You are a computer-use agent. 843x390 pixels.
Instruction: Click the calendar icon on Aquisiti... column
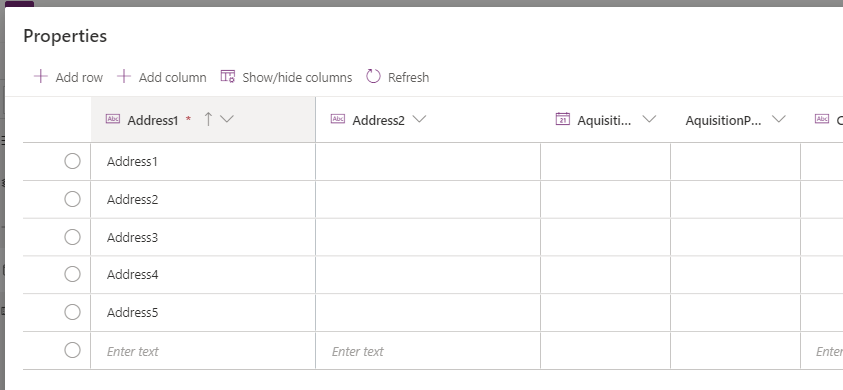pos(562,119)
